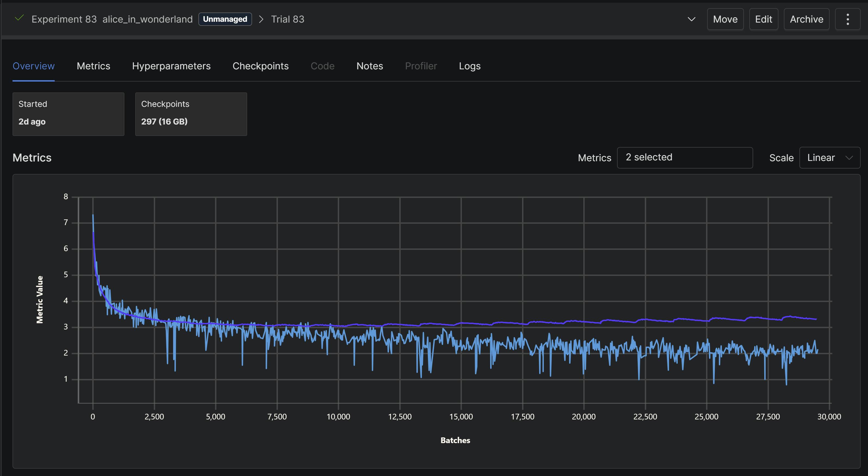Click the Unmanaged badge
Image resolution: width=868 pixels, height=476 pixels.
pos(225,19)
